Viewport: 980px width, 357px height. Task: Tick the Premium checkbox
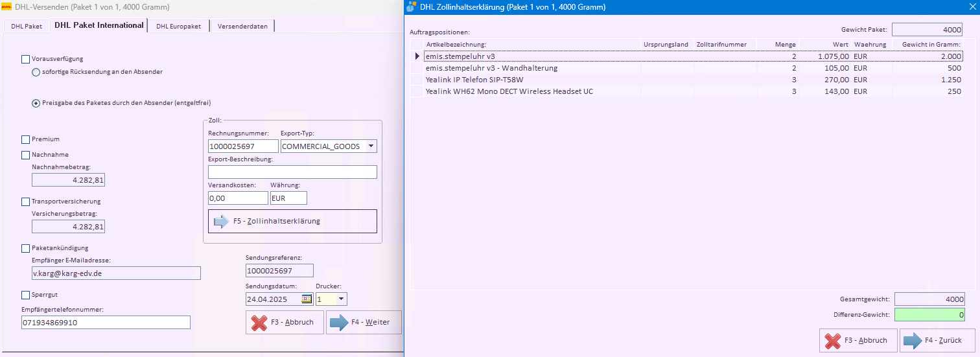[26, 139]
